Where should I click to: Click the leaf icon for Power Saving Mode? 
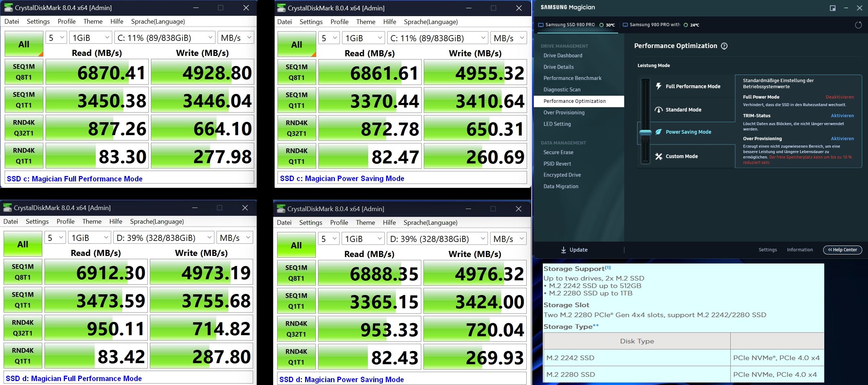(659, 132)
